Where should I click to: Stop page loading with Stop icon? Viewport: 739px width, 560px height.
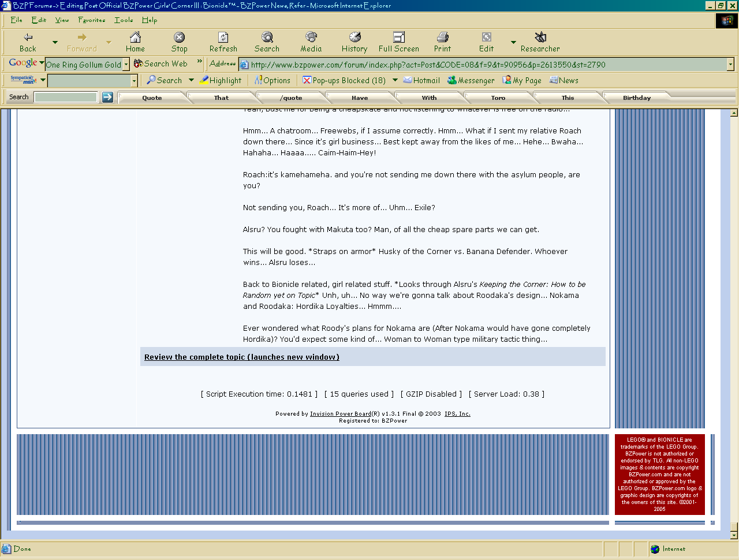(x=180, y=38)
